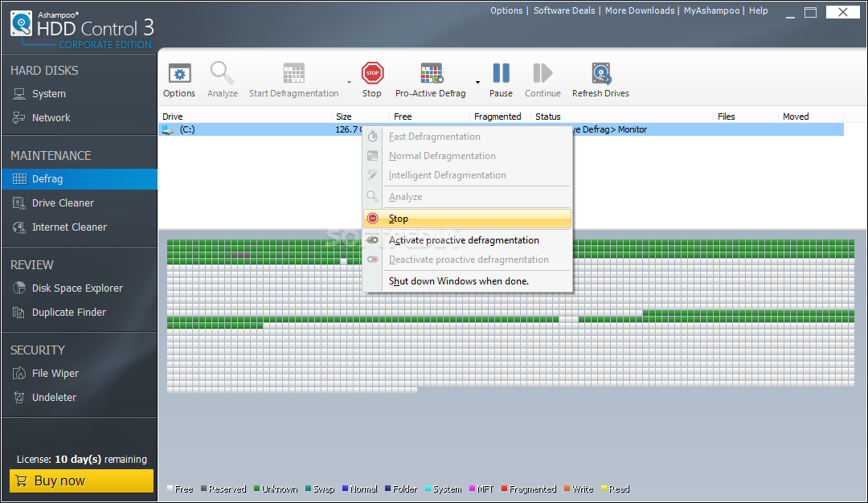The height and width of the screenshot is (503, 868).
Task: Choose Analyze in the context menu
Action: point(467,197)
